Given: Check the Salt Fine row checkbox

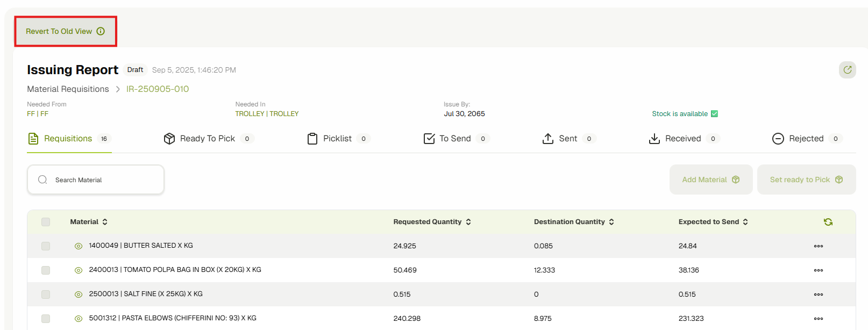Looking at the screenshot, I should click(x=46, y=295).
